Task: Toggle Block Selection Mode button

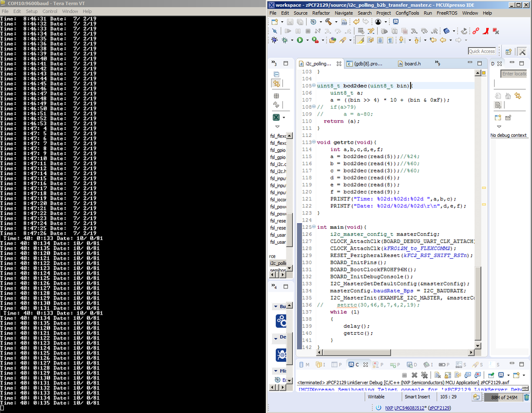Action: (380, 40)
